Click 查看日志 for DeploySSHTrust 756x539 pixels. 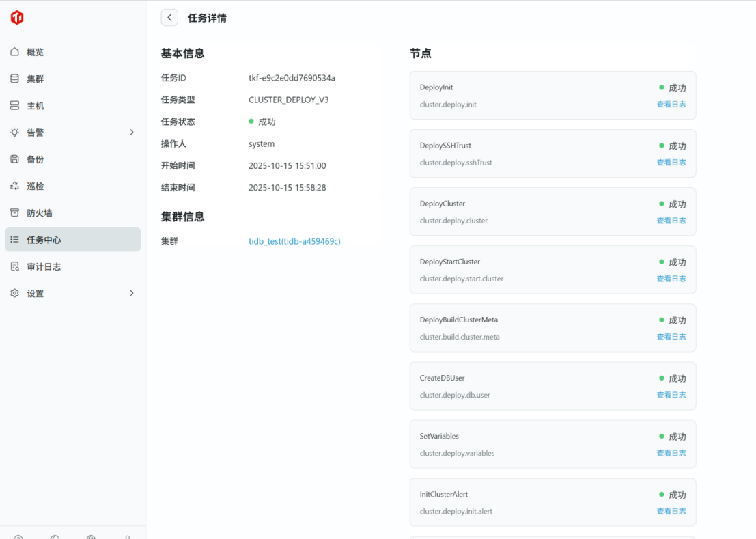coord(671,163)
